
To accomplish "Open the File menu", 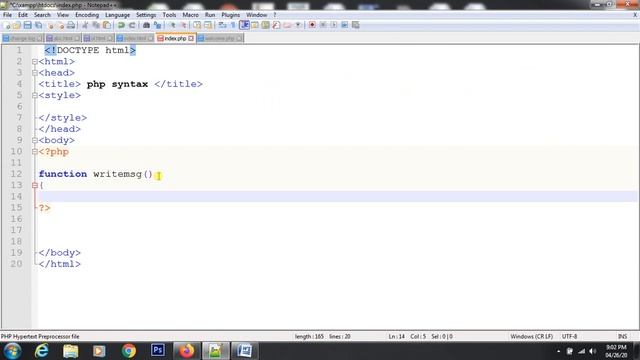I will pyautogui.click(x=7, y=15).
